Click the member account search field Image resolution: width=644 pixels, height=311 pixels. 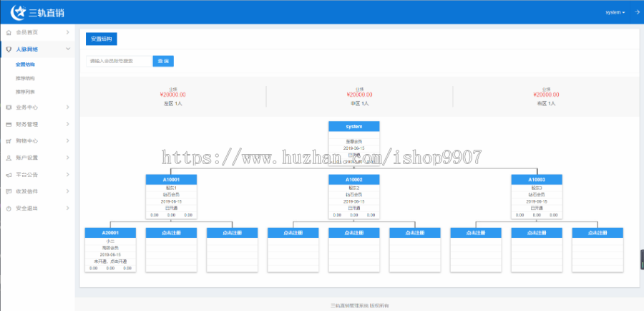[x=119, y=61]
